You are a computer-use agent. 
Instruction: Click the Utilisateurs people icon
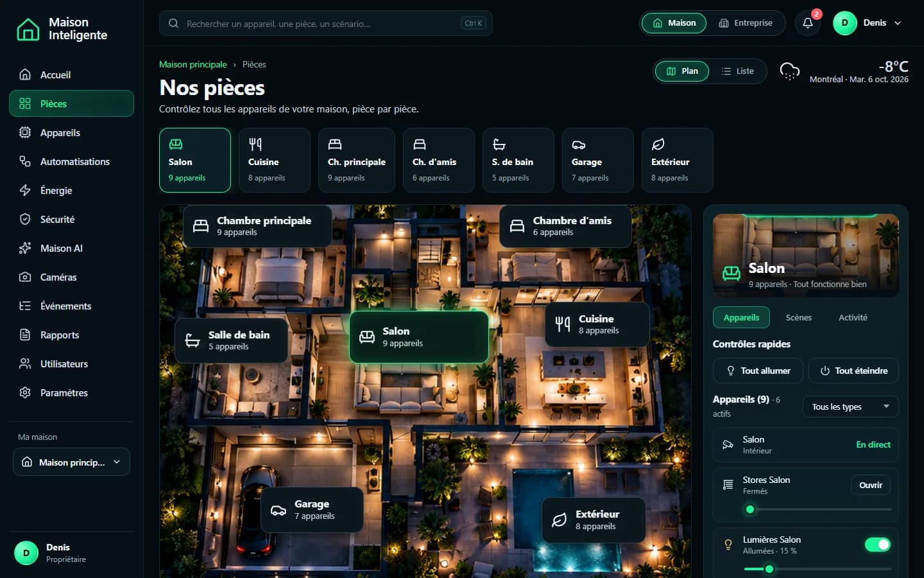tap(25, 363)
